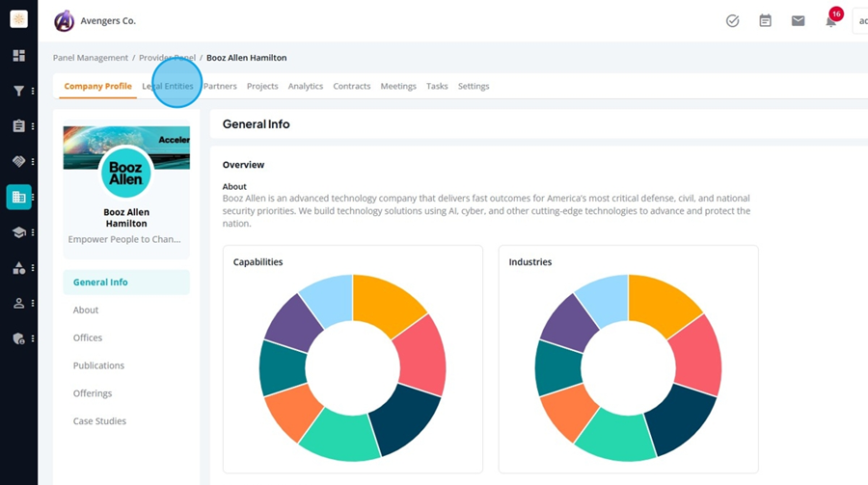Switch to the Meetings tab
The height and width of the screenshot is (485, 868).
[x=398, y=87]
